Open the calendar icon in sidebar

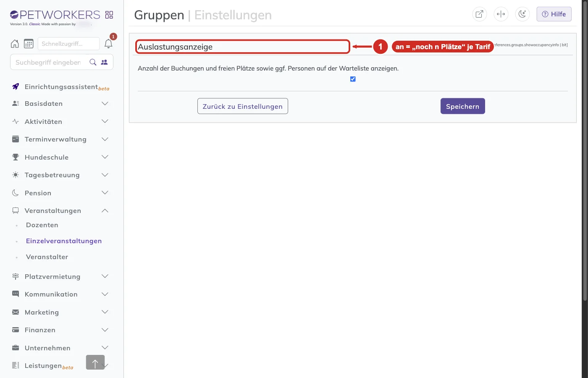29,44
